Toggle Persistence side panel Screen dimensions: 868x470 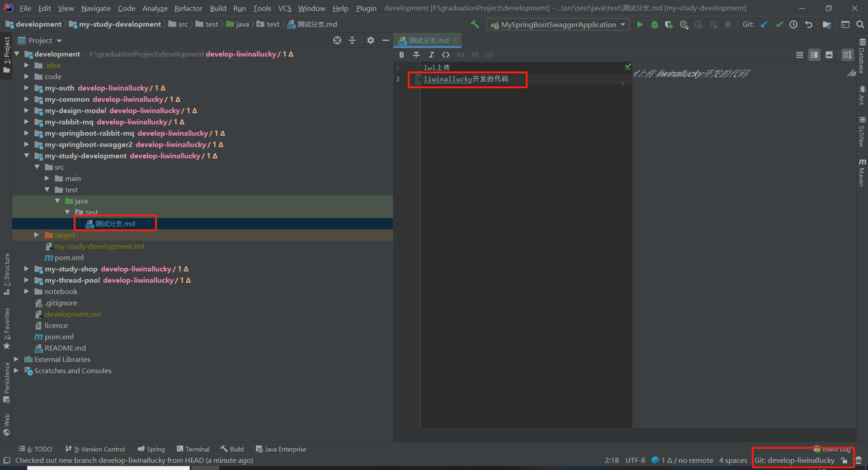click(6, 383)
